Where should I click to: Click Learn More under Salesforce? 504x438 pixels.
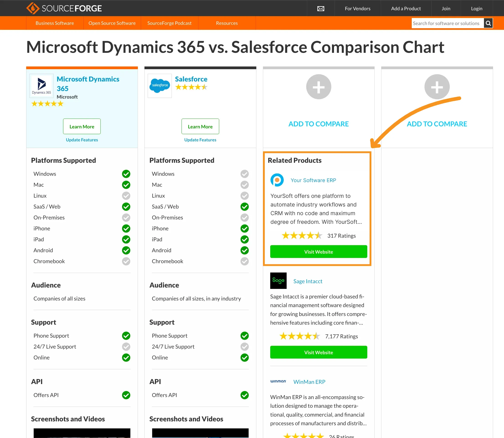pyautogui.click(x=200, y=126)
